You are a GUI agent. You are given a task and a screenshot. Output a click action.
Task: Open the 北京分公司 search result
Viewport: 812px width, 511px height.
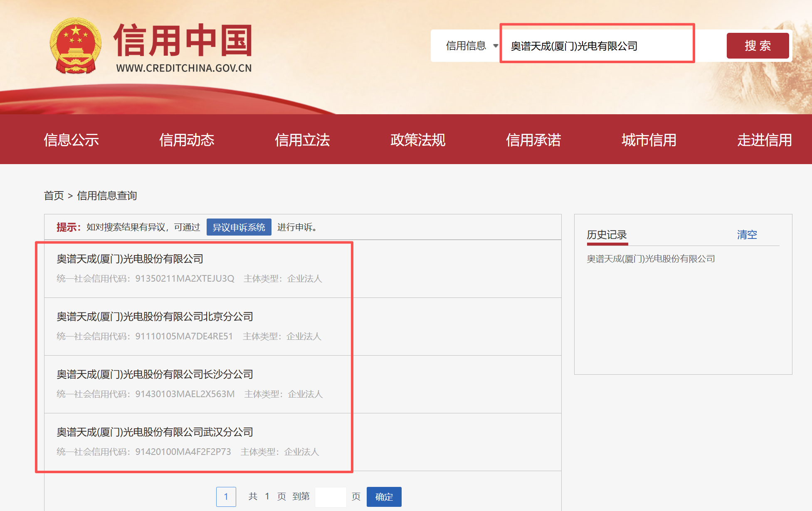155,317
